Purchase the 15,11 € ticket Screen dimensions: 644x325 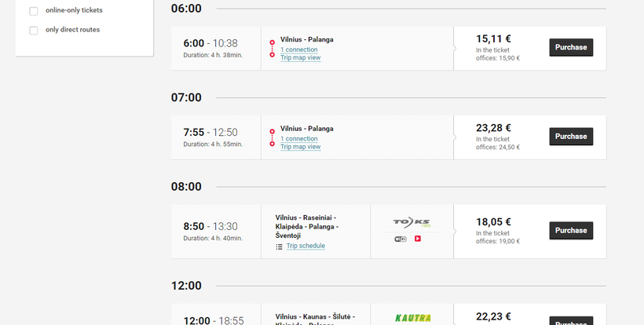pyautogui.click(x=570, y=48)
